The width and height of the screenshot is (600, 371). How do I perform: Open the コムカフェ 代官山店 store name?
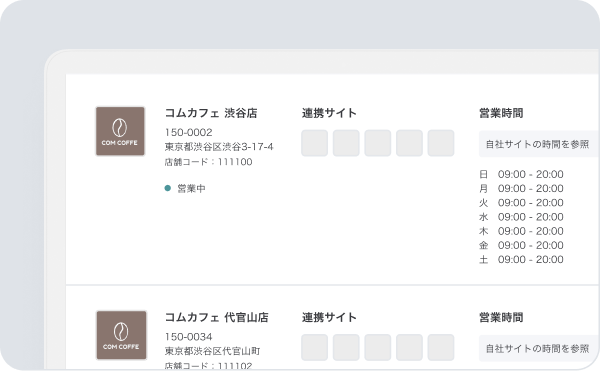pyautogui.click(x=217, y=317)
